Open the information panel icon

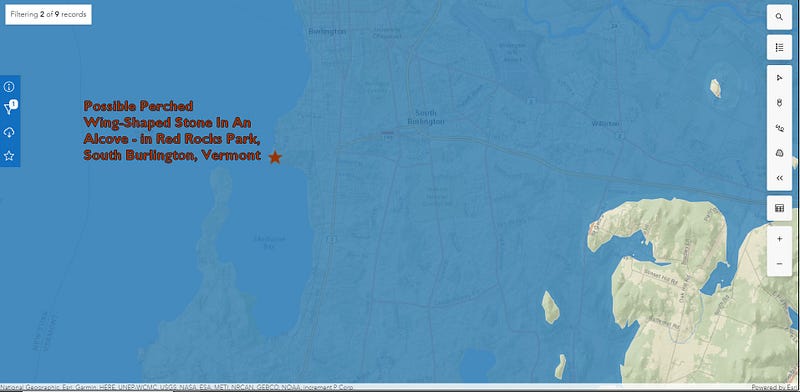tap(9, 86)
